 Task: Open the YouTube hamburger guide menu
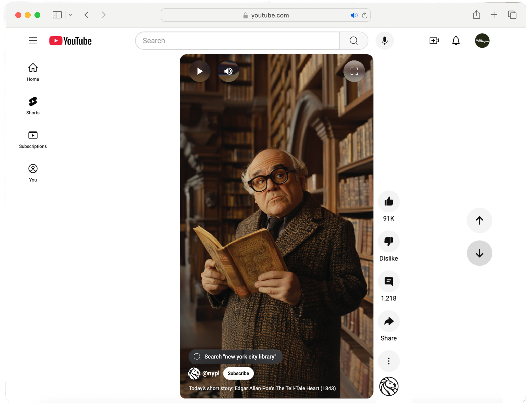click(x=33, y=40)
